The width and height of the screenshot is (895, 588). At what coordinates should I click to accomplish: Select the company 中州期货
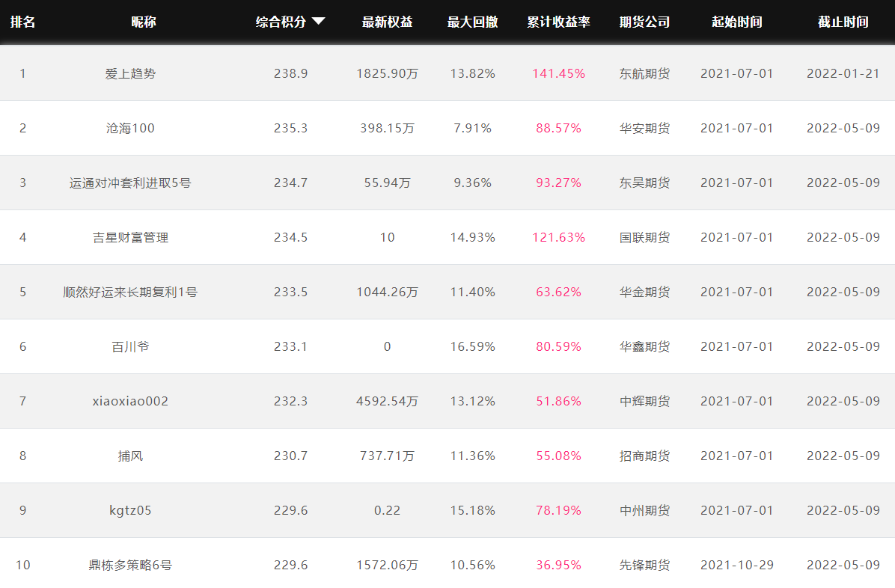(644, 510)
